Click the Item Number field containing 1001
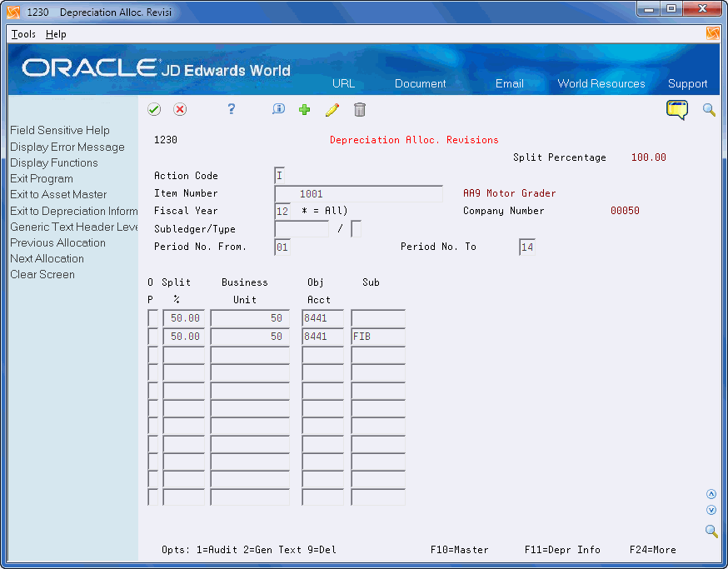 358,193
